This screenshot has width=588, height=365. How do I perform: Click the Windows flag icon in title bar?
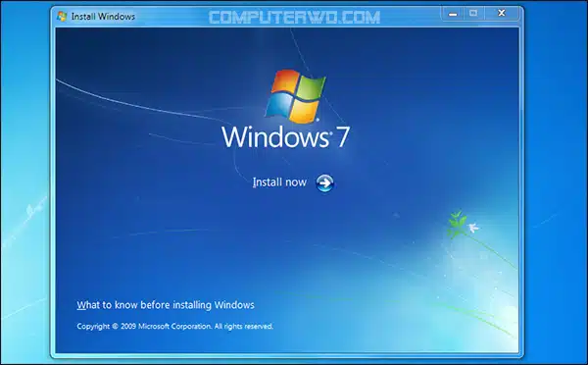(x=62, y=16)
